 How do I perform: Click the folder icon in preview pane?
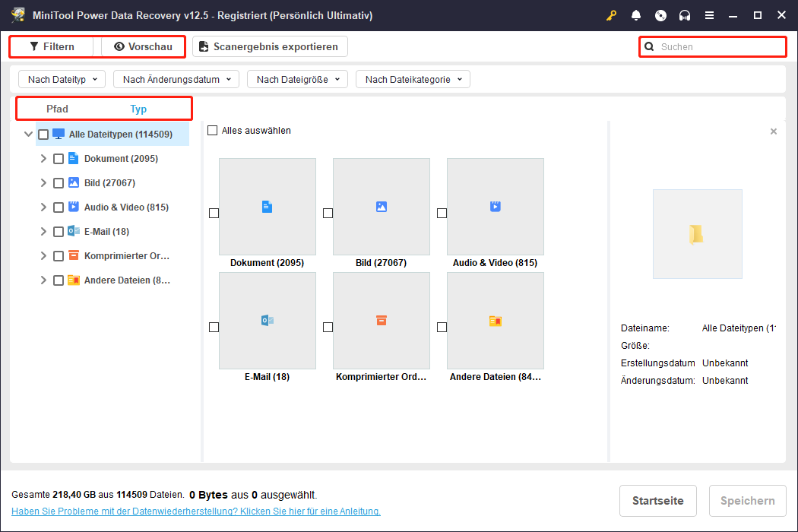(x=695, y=234)
